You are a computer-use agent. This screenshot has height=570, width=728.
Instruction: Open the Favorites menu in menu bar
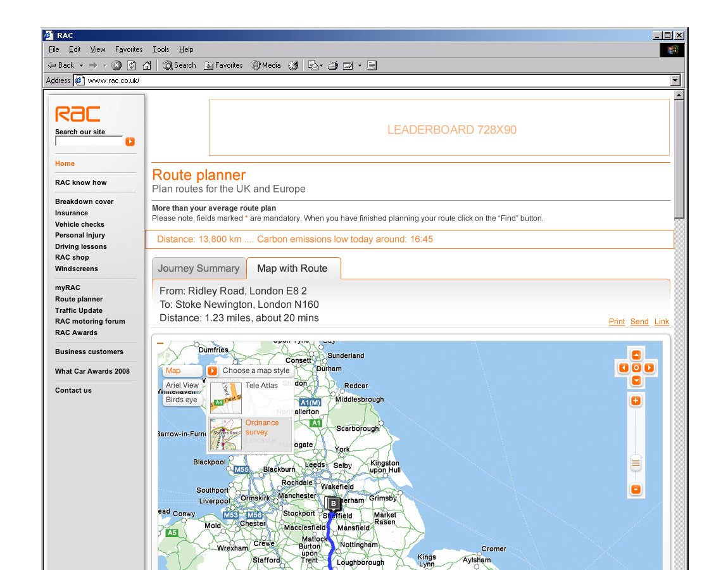click(129, 49)
